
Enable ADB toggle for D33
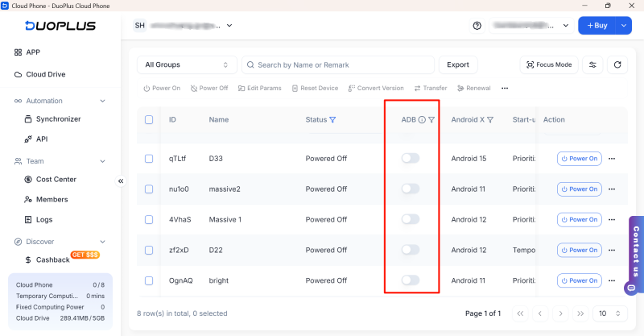click(411, 158)
